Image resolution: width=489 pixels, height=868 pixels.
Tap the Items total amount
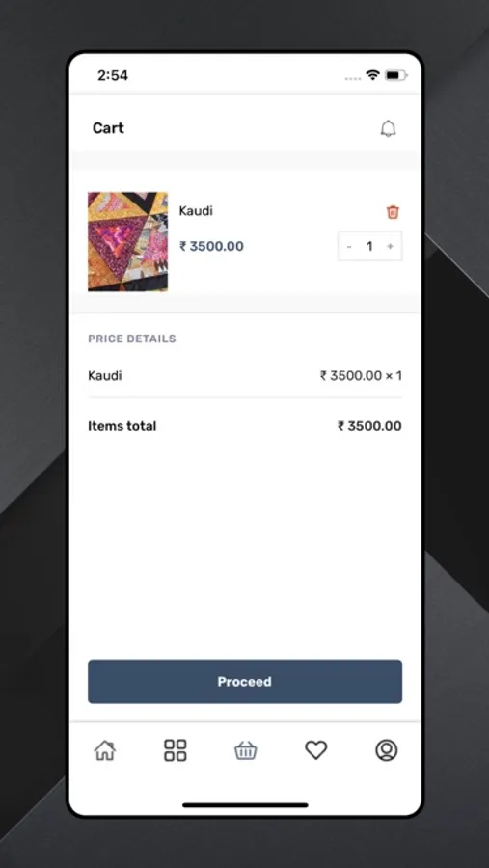point(370,426)
